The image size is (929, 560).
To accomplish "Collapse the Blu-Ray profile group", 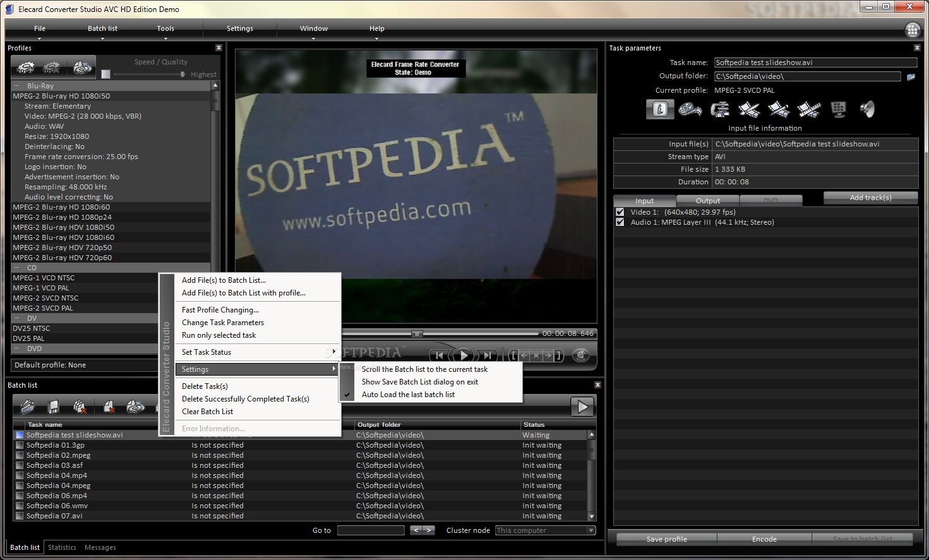I will click(x=17, y=86).
